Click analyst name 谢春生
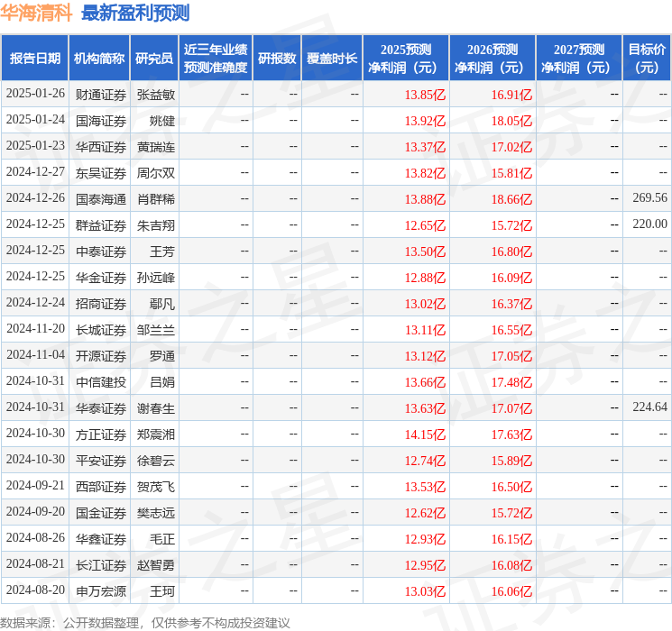 click(x=156, y=408)
